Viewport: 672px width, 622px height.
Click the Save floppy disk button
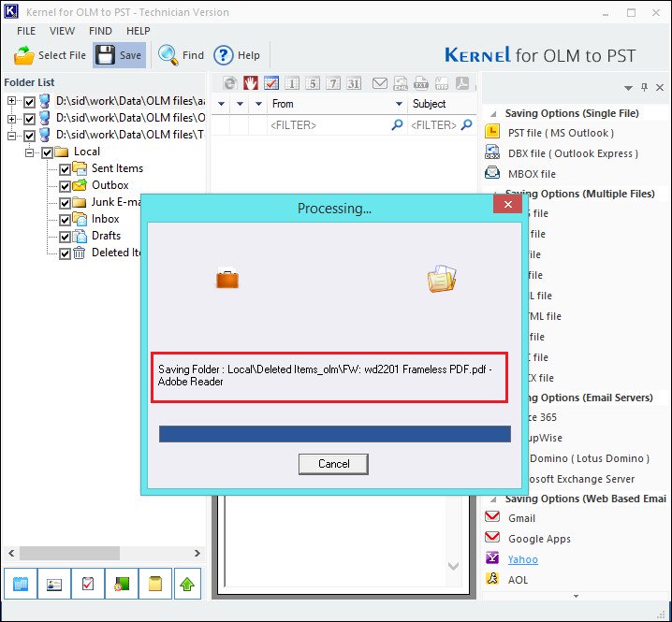(119, 55)
